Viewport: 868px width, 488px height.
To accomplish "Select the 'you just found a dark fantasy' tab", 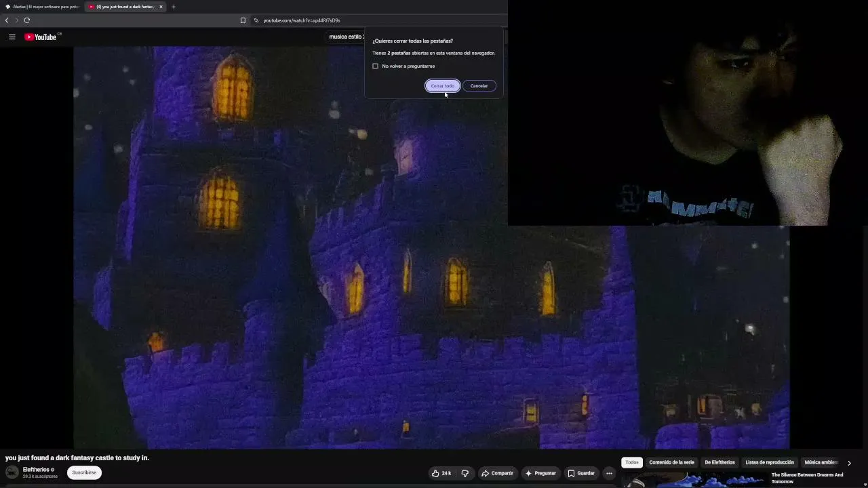I will pyautogui.click(x=125, y=7).
